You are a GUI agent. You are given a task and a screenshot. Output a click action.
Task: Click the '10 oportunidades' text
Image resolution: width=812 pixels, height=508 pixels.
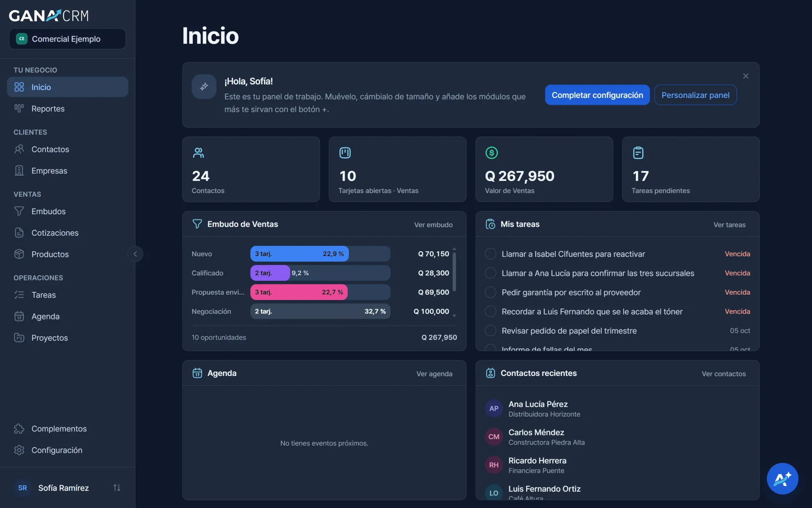point(219,337)
